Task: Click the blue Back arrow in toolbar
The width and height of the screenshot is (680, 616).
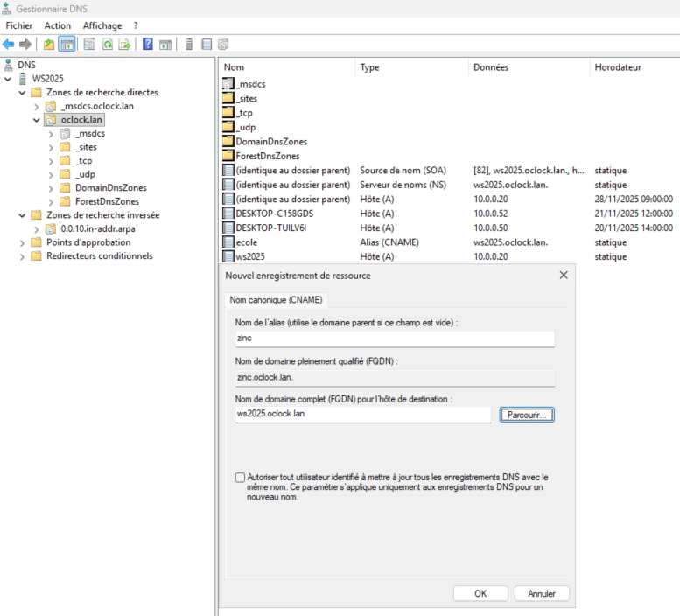Action: [8, 44]
